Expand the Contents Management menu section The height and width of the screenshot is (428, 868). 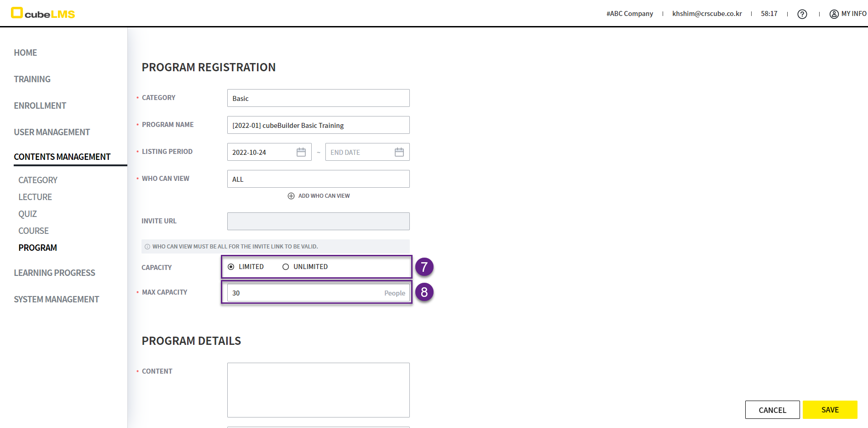tap(62, 157)
